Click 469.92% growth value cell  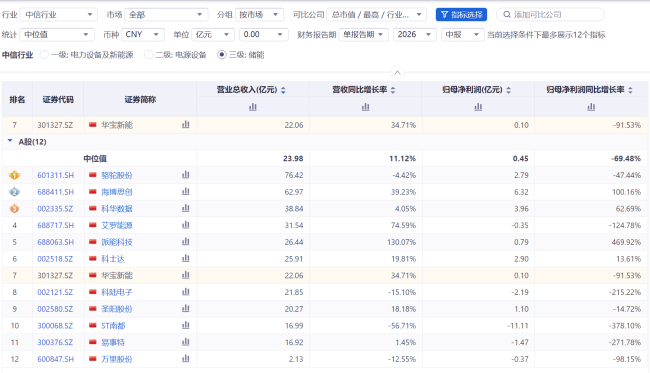pyautogui.click(x=626, y=242)
